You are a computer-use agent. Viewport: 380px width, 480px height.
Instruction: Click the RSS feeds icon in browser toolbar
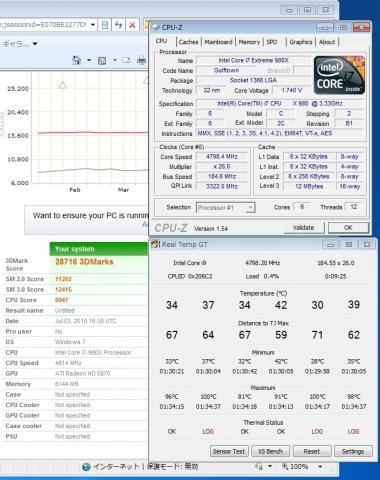(102, 60)
